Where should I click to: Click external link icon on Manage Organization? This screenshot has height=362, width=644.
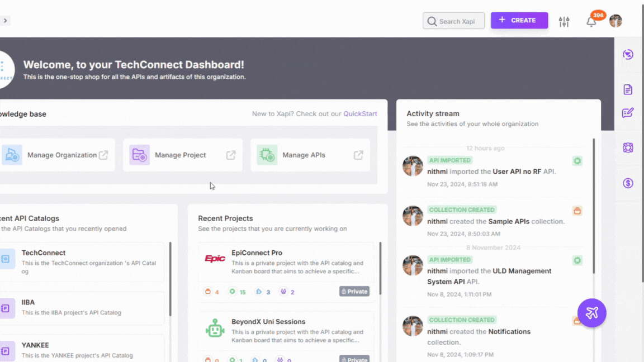(x=103, y=155)
